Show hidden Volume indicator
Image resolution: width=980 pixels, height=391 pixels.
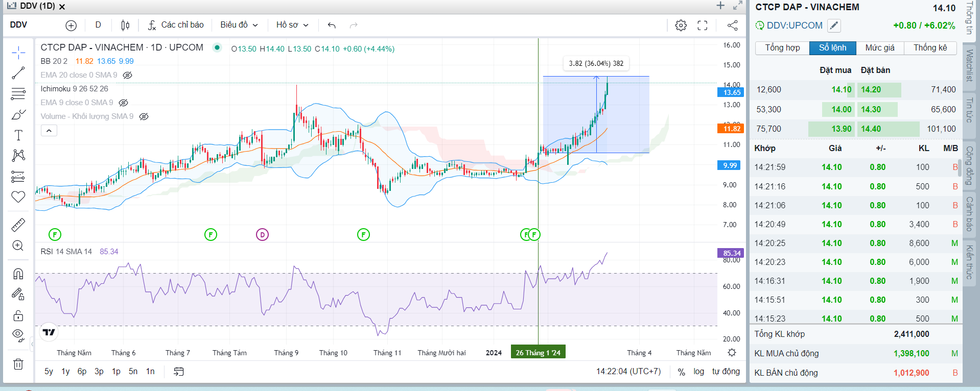[x=144, y=116]
